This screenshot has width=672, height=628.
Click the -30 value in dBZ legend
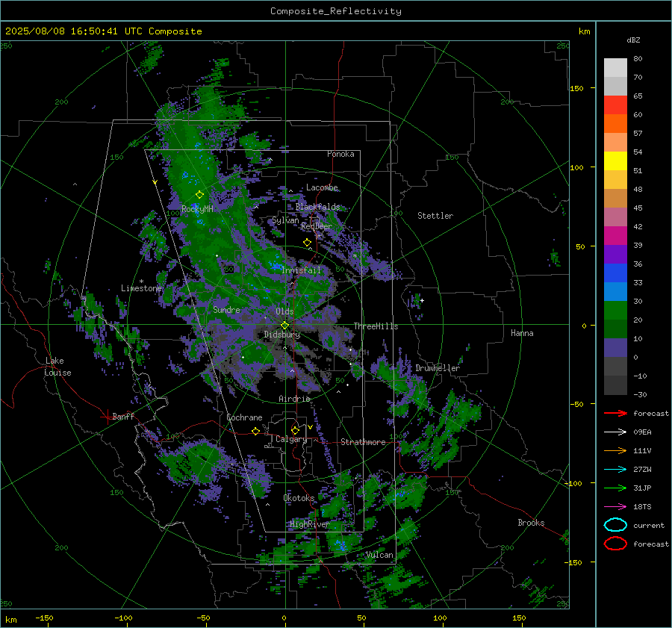pyautogui.click(x=640, y=395)
